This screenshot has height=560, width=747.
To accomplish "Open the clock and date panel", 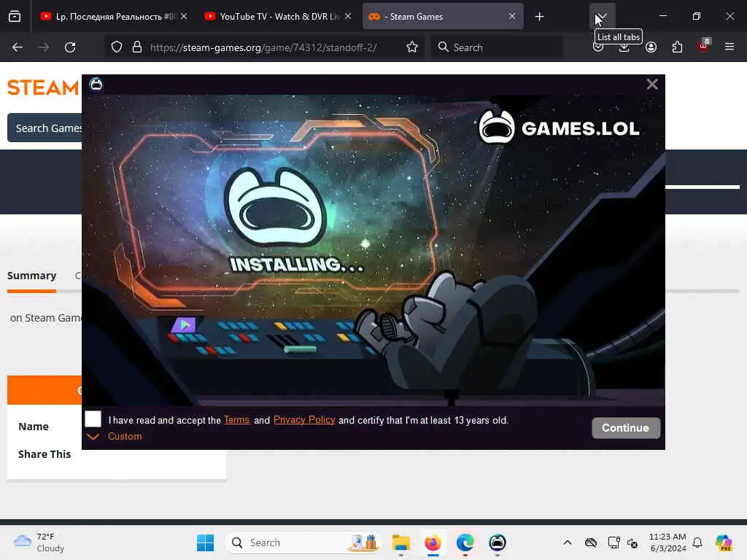I will tap(667, 542).
